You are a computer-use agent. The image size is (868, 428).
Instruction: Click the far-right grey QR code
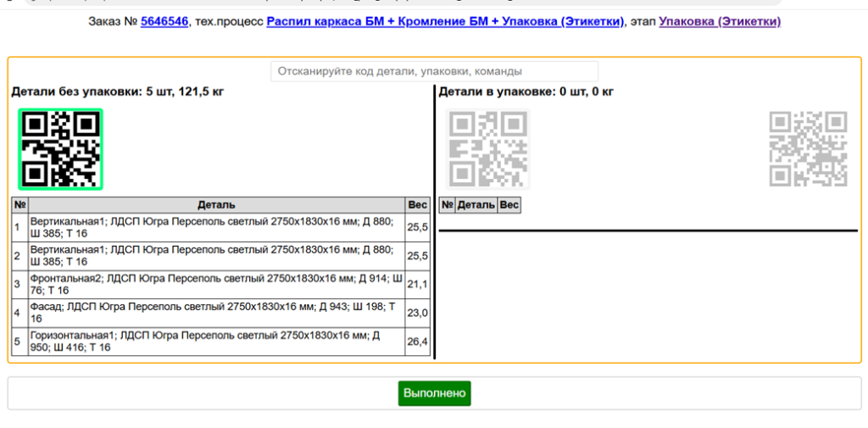tap(807, 149)
